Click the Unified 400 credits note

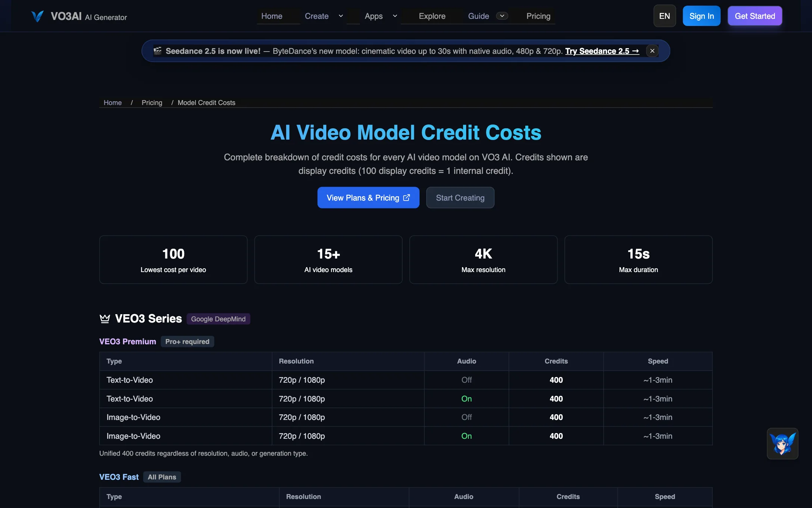click(x=203, y=453)
